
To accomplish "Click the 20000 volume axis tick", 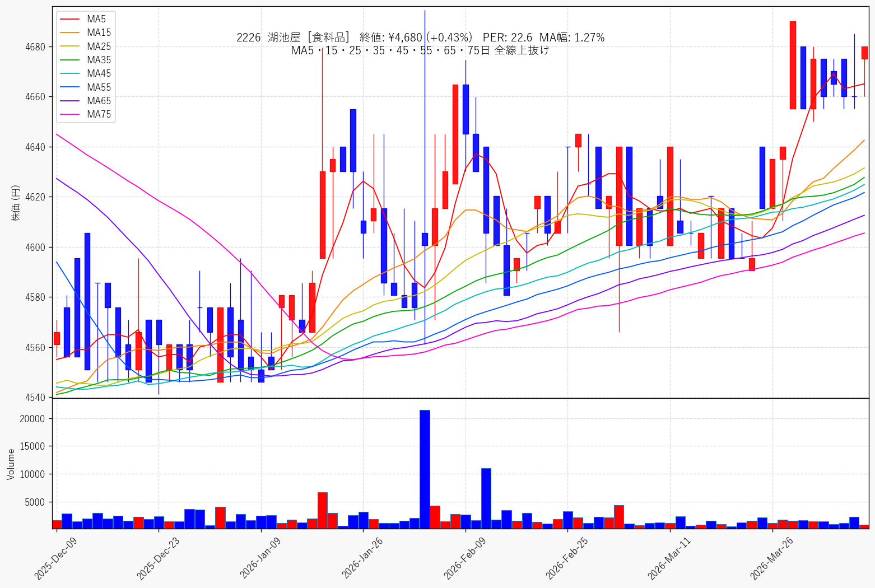I will pyautogui.click(x=32, y=419).
